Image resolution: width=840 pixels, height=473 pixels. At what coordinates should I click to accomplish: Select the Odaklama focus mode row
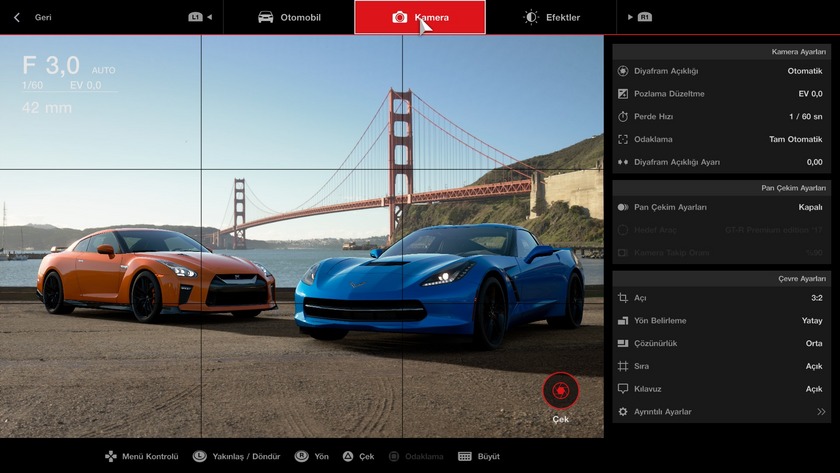pyautogui.click(x=721, y=139)
